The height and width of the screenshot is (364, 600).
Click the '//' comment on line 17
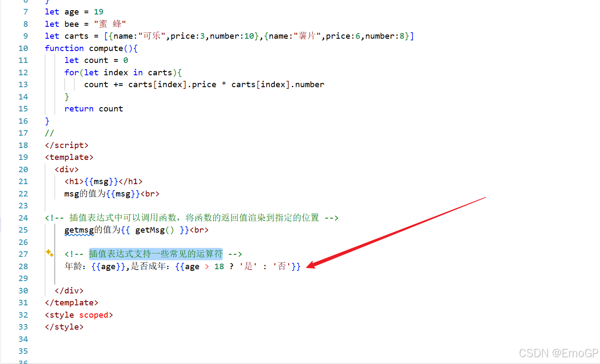[x=50, y=133]
